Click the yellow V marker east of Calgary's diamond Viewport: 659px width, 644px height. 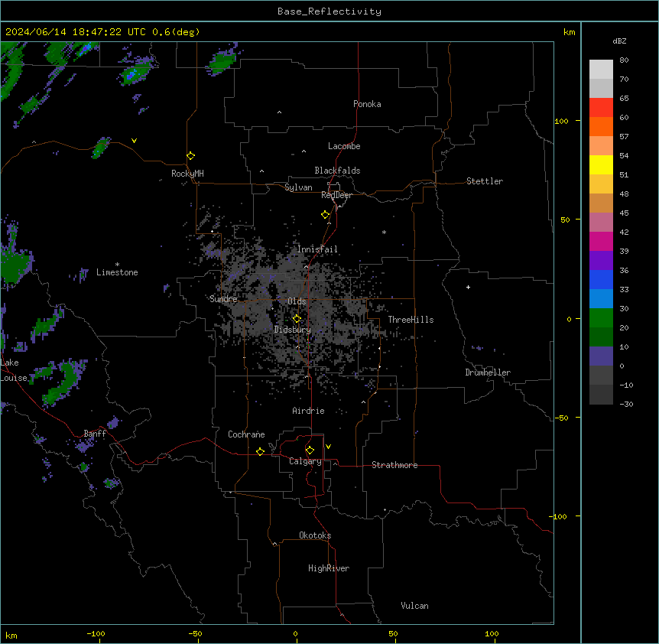tap(328, 447)
